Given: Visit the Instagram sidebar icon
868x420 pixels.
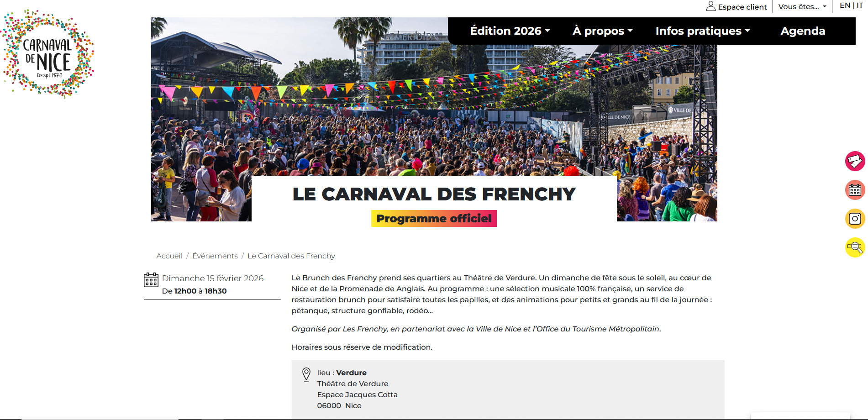Looking at the screenshot, I should coord(855,219).
